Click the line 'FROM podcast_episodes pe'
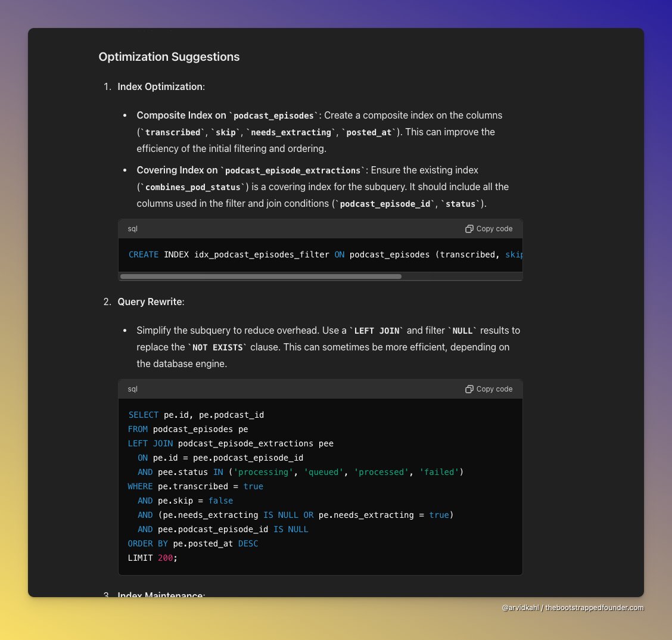The image size is (672, 640). (188, 429)
